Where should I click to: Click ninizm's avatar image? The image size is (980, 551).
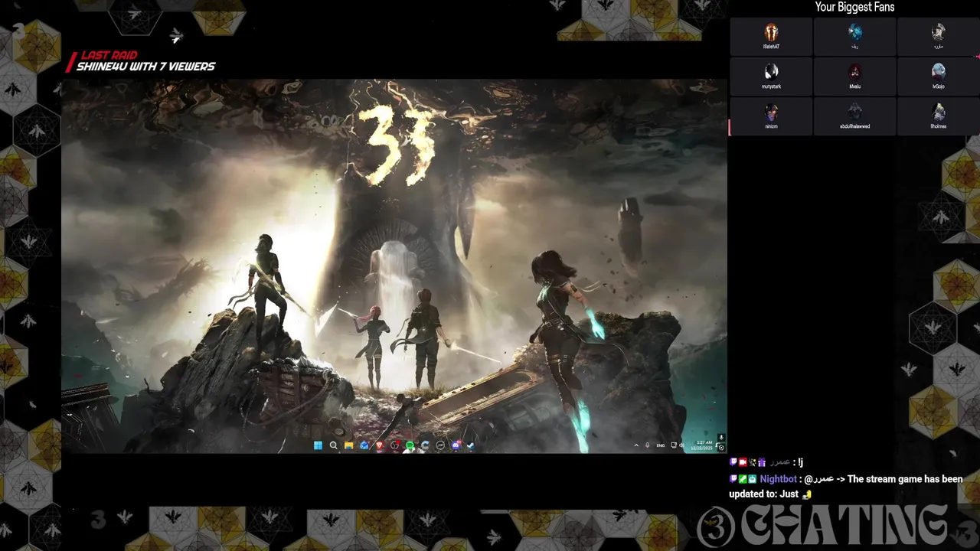771,112
